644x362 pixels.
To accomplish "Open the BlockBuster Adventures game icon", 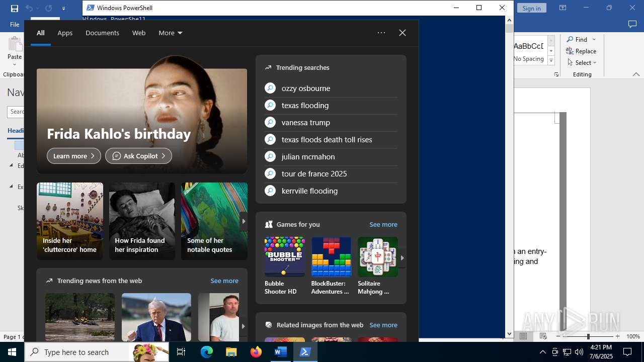I will [x=331, y=257].
